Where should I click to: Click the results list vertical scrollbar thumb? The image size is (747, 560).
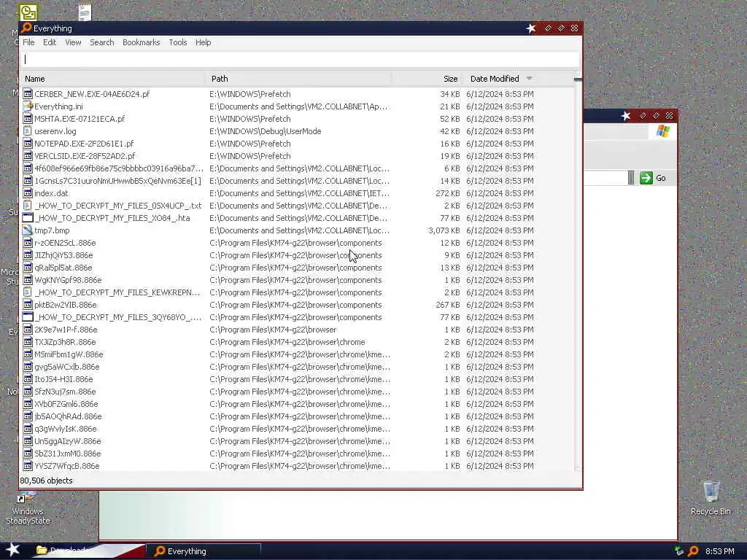[x=578, y=79]
